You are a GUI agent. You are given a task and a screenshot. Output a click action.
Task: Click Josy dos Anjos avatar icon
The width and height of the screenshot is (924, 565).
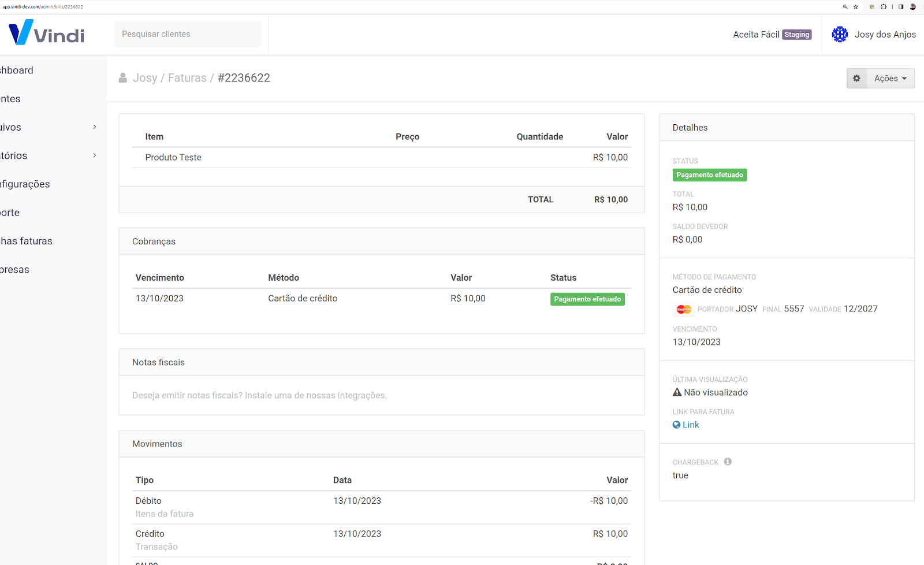[x=839, y=35]
